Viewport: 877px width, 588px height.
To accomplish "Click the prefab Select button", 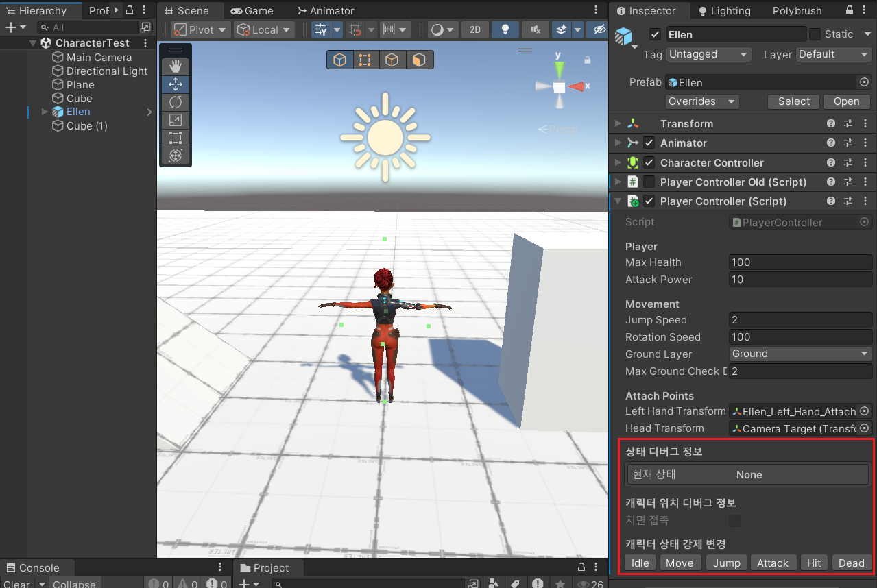I will tap(794, 101).
